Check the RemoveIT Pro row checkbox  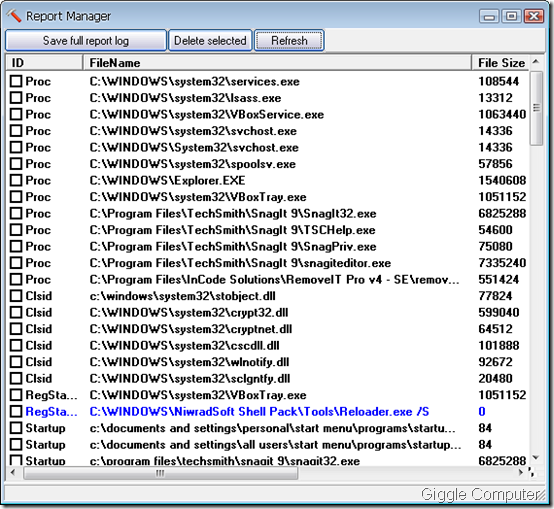click(x=16, y=279)
